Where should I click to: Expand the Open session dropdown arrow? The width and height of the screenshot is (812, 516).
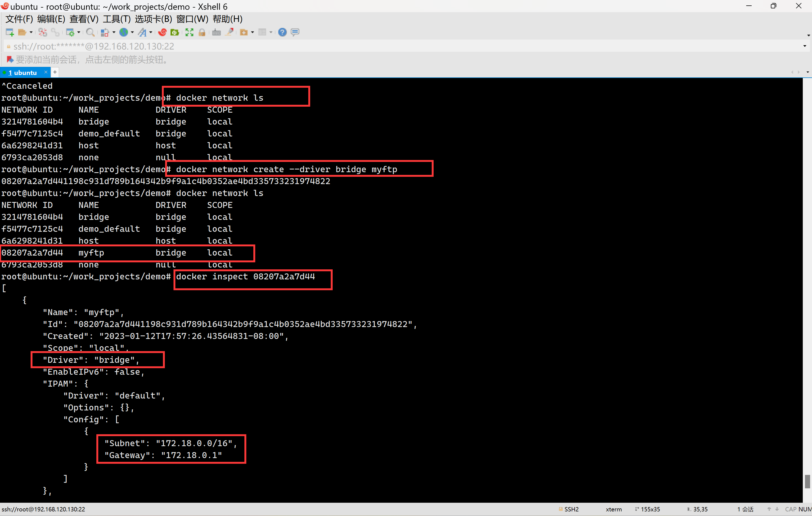(x=31, y=32)
